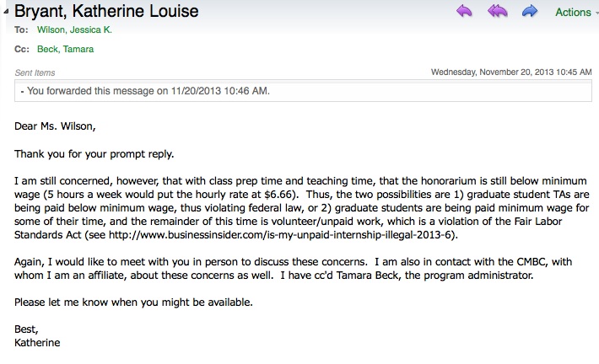
Task: Click the forwarded message info bar
Action: click(145, 90)
